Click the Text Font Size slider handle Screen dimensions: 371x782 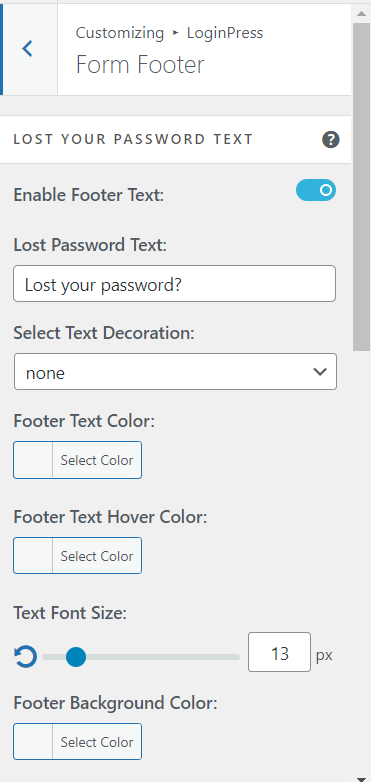tap(76, 656)
